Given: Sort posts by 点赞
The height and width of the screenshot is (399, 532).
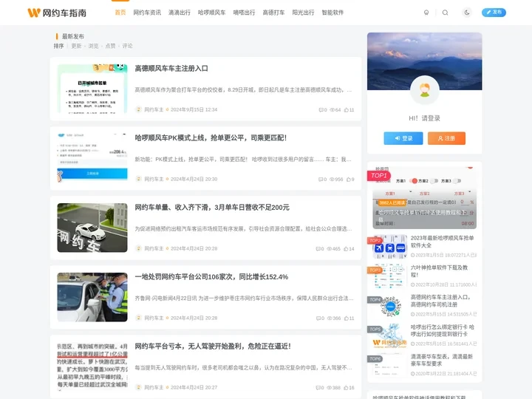Looking at the screenshot, I should pos(110,46).
